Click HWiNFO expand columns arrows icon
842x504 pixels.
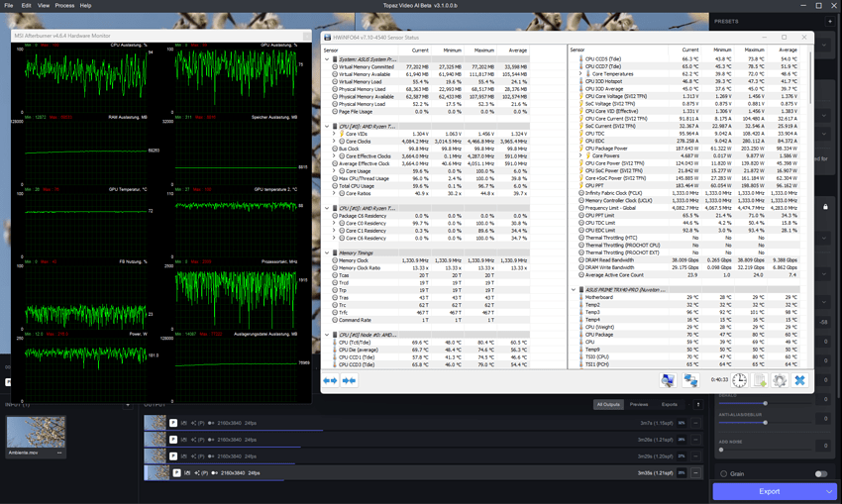coord(330,380)
